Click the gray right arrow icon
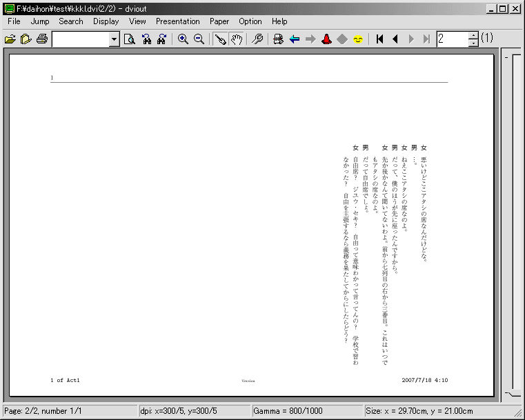The image size is (525, 420). [310, 39]
